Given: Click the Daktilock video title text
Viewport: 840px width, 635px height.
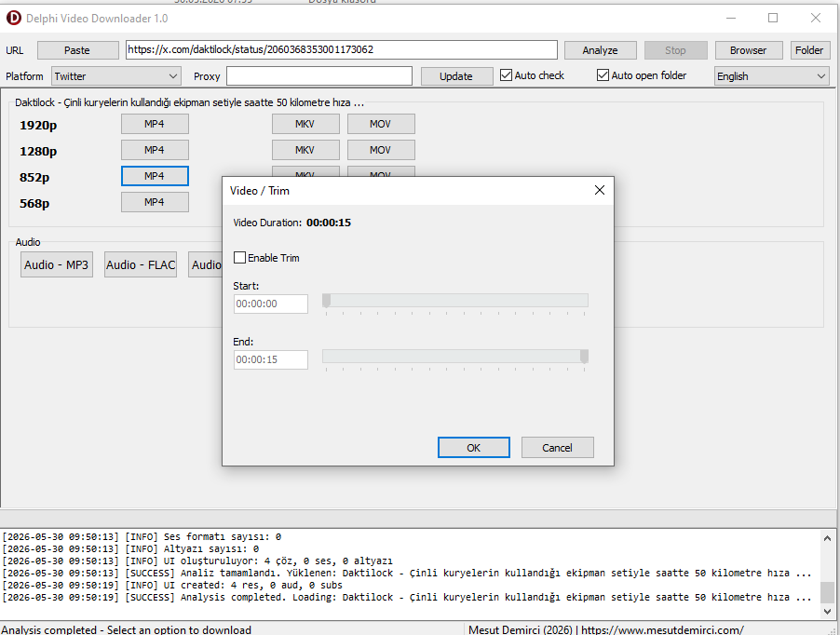Looking at the screenshot, I should [189, 102].
